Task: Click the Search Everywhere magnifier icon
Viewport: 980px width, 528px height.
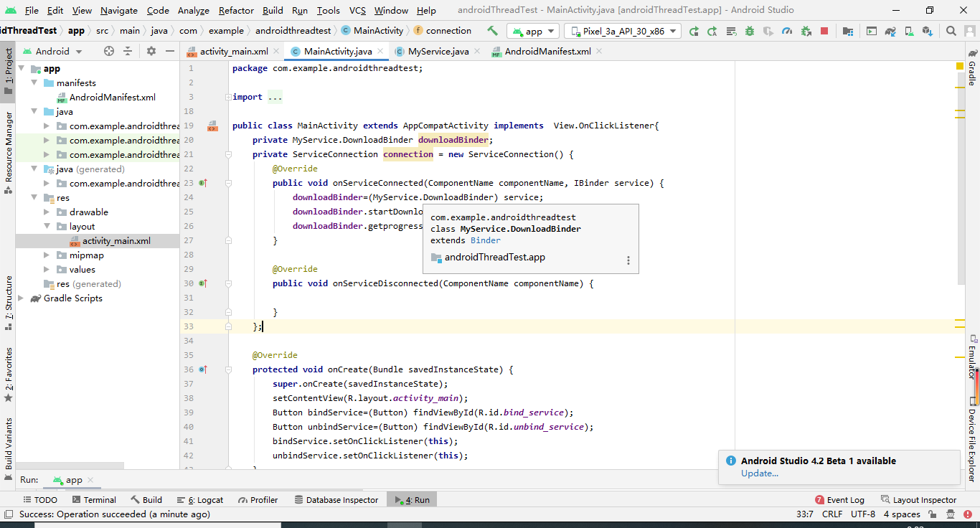Action: [x=951, y=31]
